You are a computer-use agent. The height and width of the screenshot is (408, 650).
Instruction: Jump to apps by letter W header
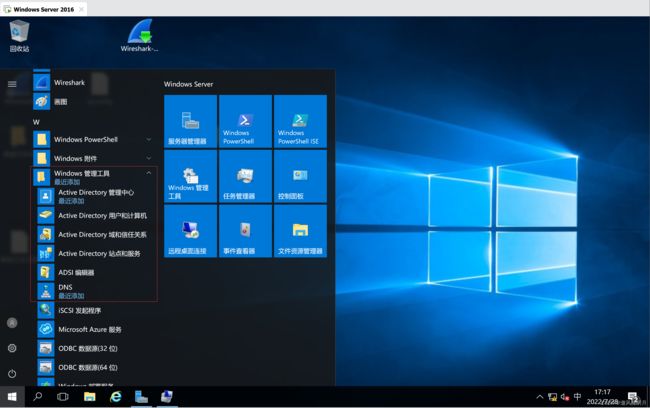[36, 122]
